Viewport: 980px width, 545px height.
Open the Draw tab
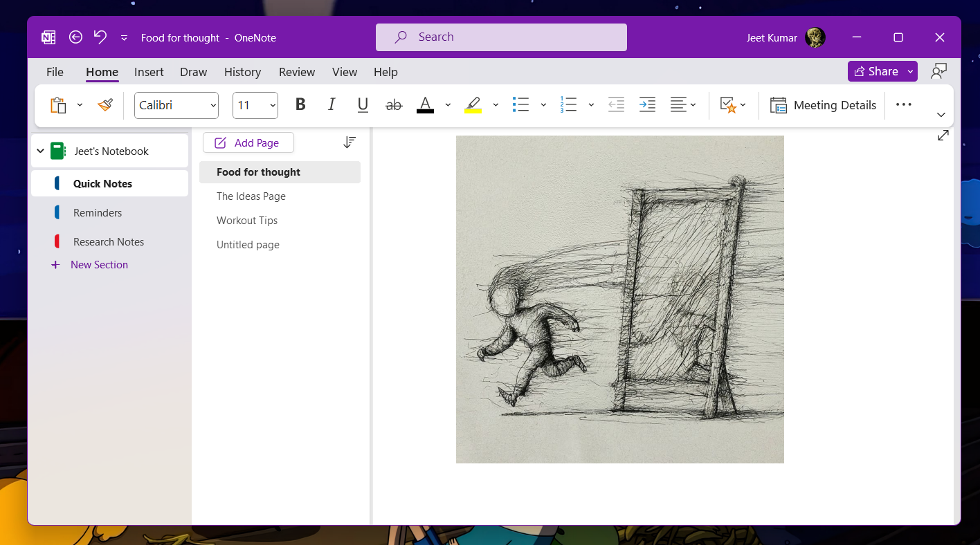[x=193, y=72]
